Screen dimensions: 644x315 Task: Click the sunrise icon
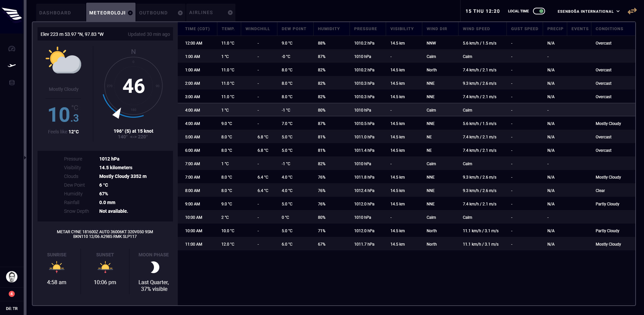57,267
